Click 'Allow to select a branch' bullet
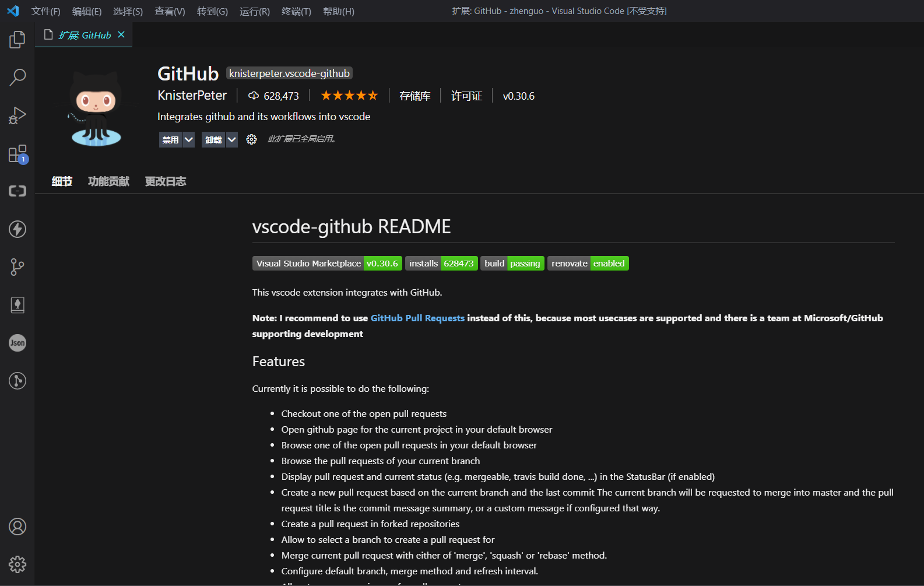 388,539
